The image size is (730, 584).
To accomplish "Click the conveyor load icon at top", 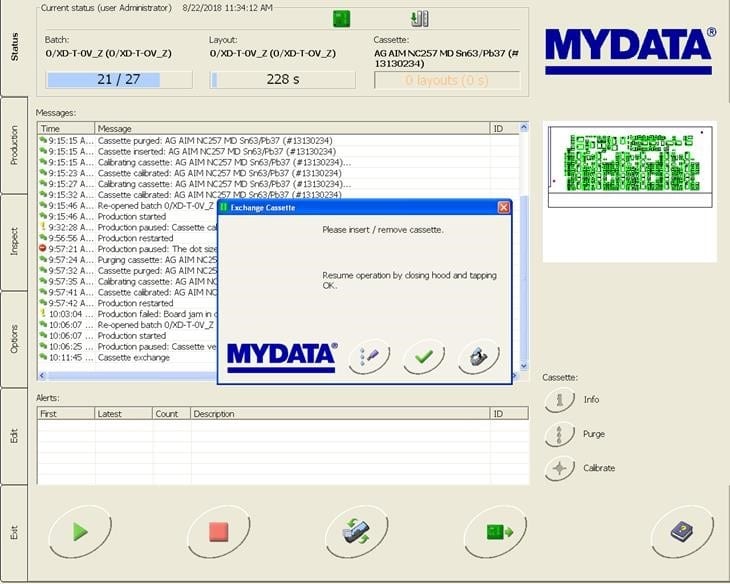I will coord(419,19).
